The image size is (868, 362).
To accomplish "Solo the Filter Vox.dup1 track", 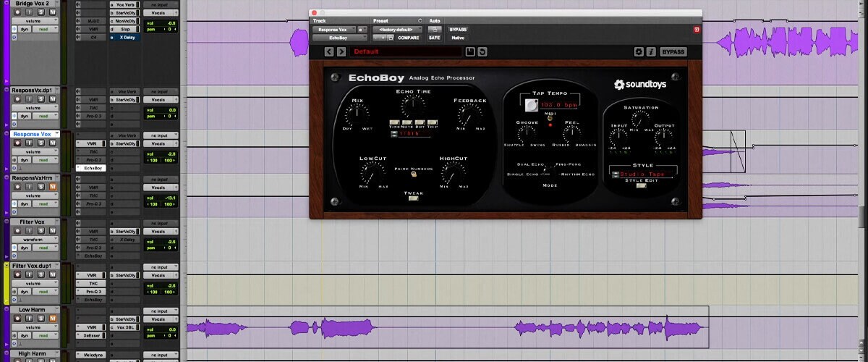I will click(x=41, y=274).
